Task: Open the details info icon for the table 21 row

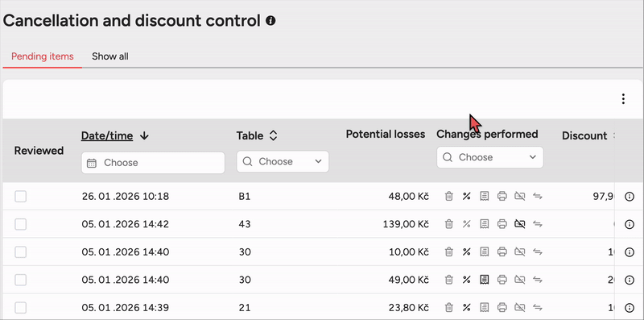Action: pos(630,307)
